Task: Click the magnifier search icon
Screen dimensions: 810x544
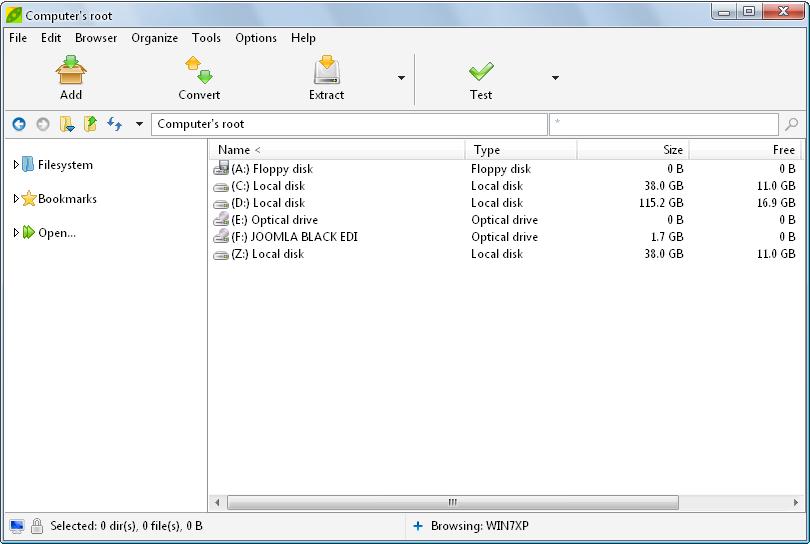Action: coord(791,124)
